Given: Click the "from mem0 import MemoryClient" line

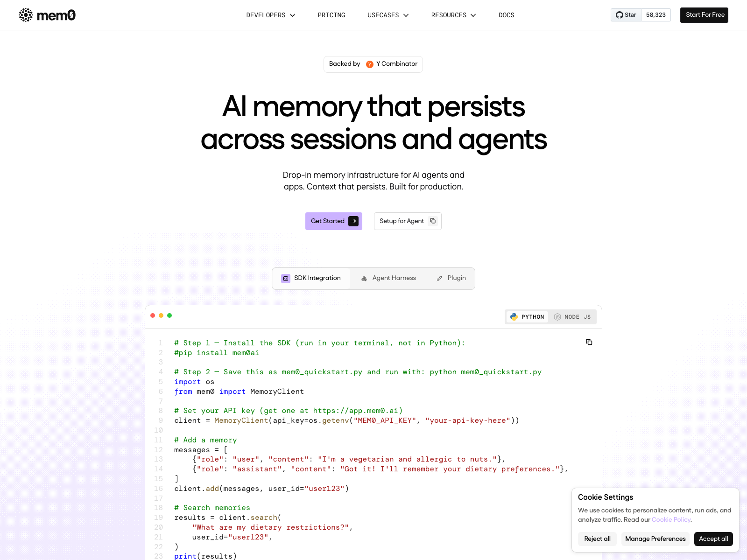Looking at the screenshot, I should coord(239,392).
